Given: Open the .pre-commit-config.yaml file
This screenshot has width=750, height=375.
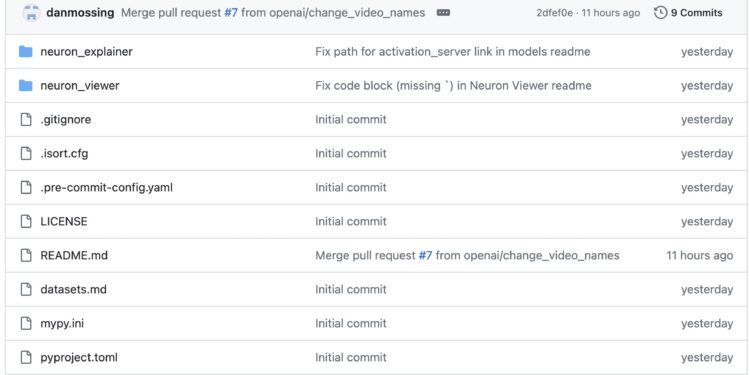Looking at the screenshot, I should coord(106,188).
